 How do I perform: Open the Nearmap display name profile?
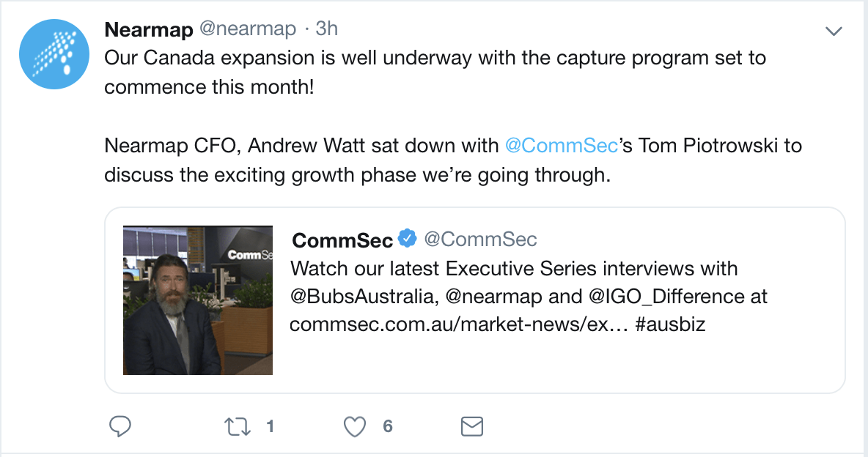[149, 29]
